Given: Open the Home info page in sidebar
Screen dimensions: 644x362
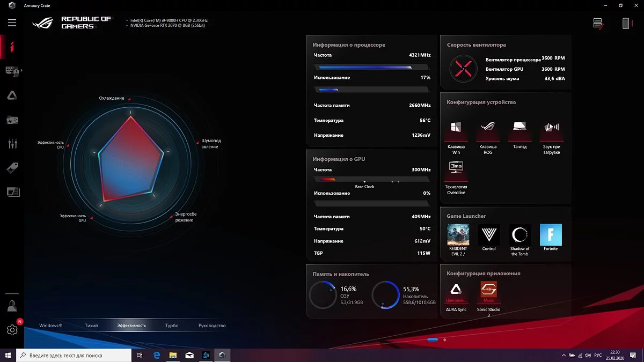Looking at the screenshot, I should [12, 47].
